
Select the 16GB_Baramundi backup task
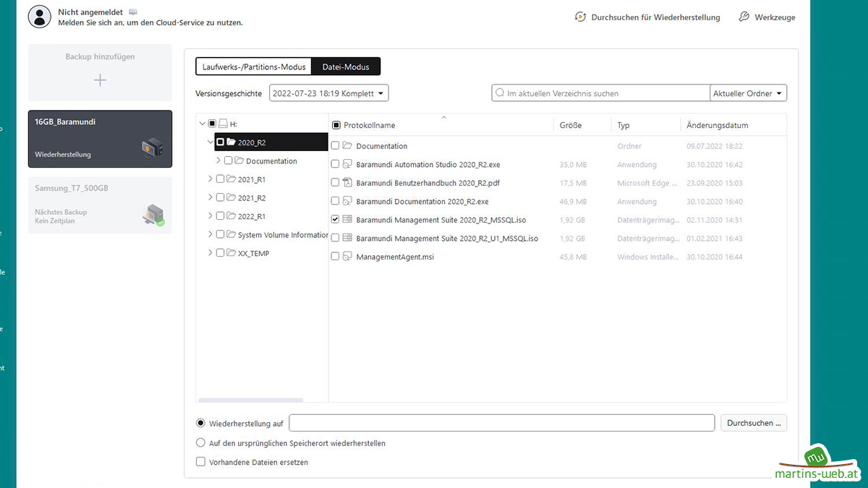101,138
